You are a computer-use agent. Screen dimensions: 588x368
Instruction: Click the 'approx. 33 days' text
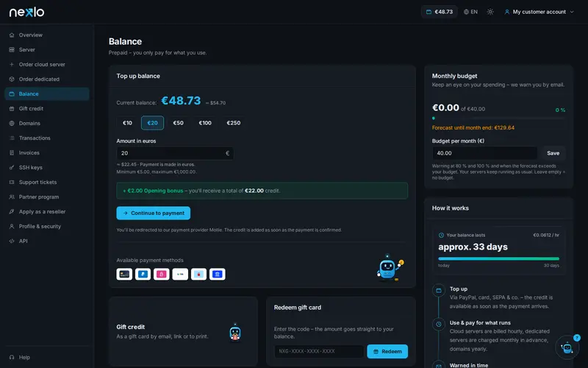point(473,247)
